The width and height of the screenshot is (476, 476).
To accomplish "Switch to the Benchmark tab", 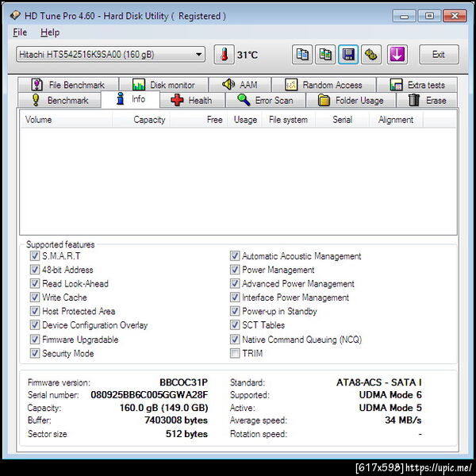I will 59,100.
